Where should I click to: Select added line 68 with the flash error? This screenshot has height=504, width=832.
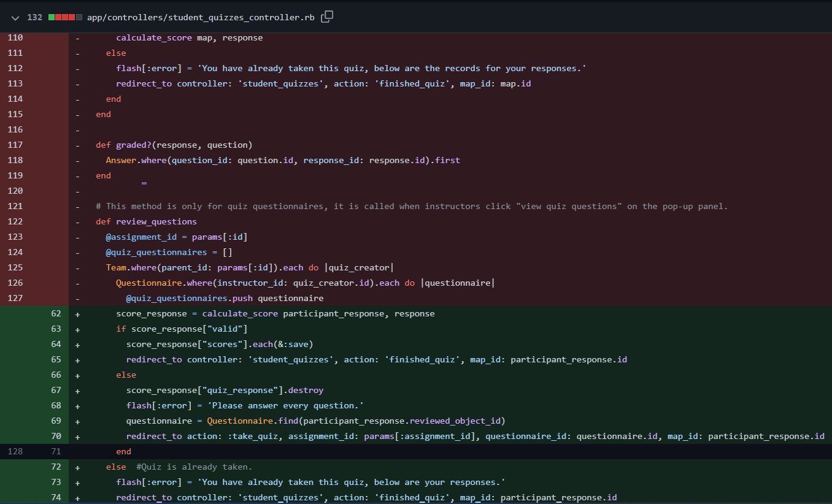[x=55, y=405]
